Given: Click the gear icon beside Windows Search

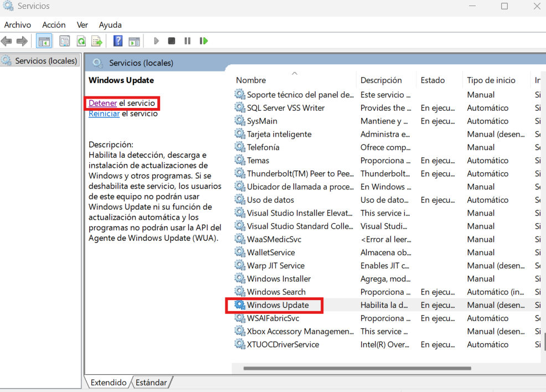Looking at the screenshot, I should point(240,291).
